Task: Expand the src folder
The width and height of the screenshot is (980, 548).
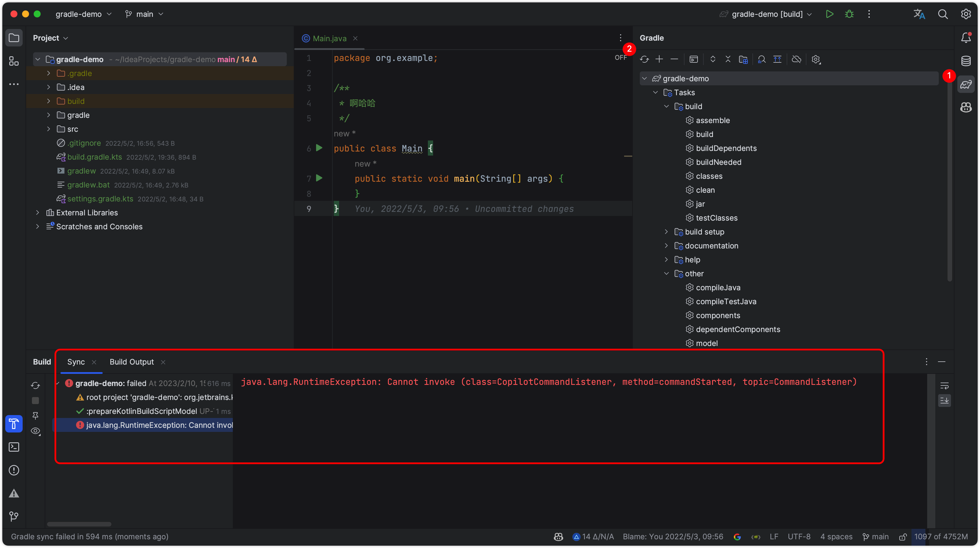Action: tap(48, 129)
